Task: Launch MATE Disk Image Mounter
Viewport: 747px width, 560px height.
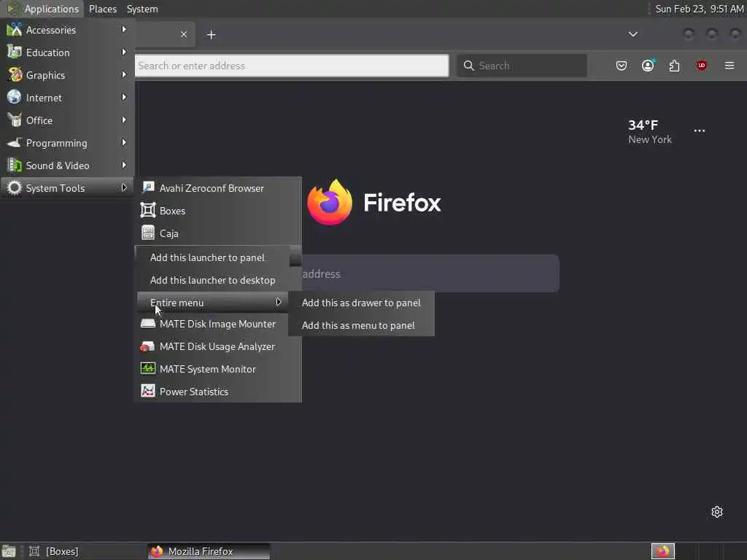Action: pos(218,324)
